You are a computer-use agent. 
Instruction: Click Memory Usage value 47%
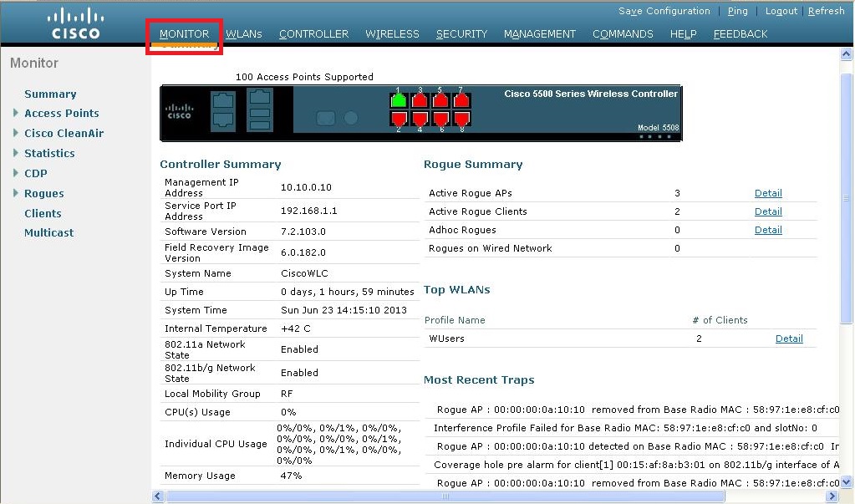click(x=291, y=476)
